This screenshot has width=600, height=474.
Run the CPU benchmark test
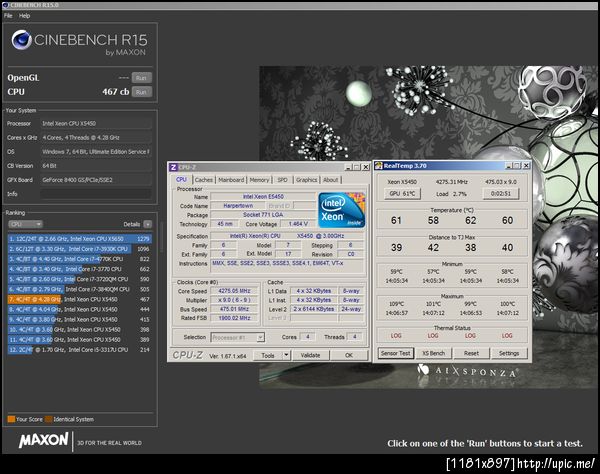coord(142,92)
